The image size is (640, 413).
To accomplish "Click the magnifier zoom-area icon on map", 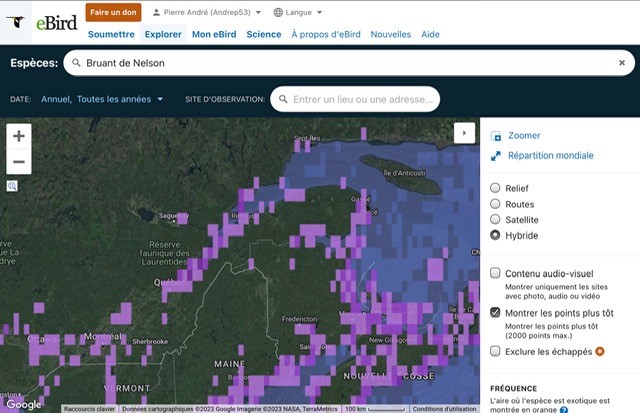I will (x=12, y=186).
